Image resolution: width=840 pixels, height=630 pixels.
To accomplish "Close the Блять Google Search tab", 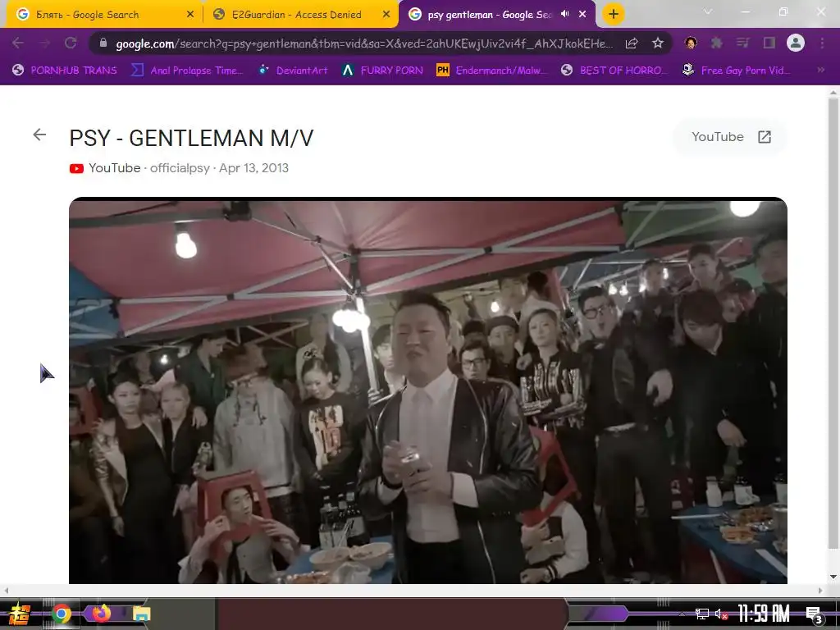I will tap(189, 15).
